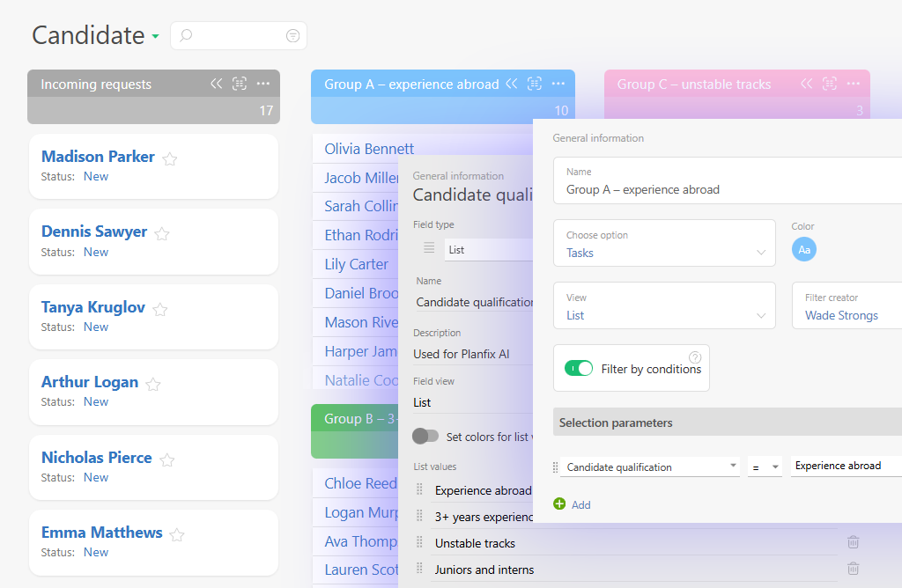Screen dimensions: 902x588
Task: Open the three-dot menu on Group C header
Action: click(x=853, y=84)
